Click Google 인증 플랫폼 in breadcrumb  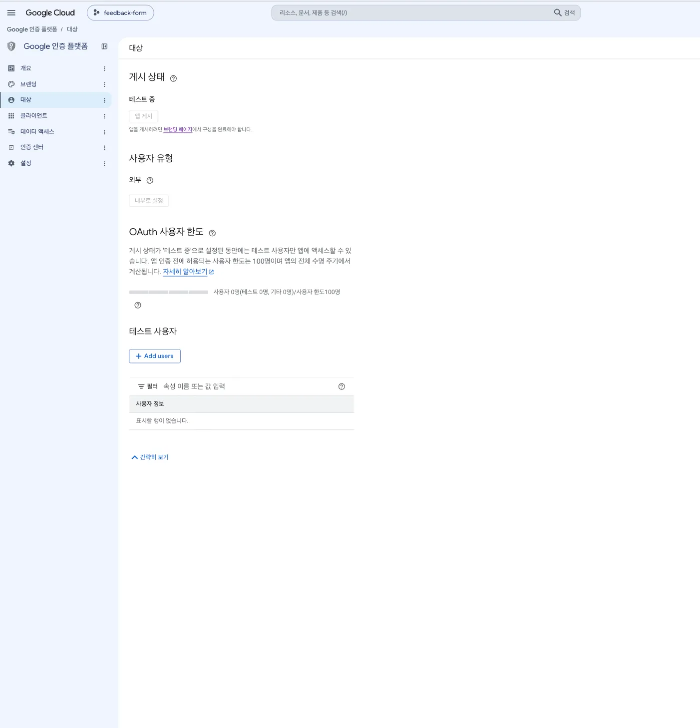32,29
